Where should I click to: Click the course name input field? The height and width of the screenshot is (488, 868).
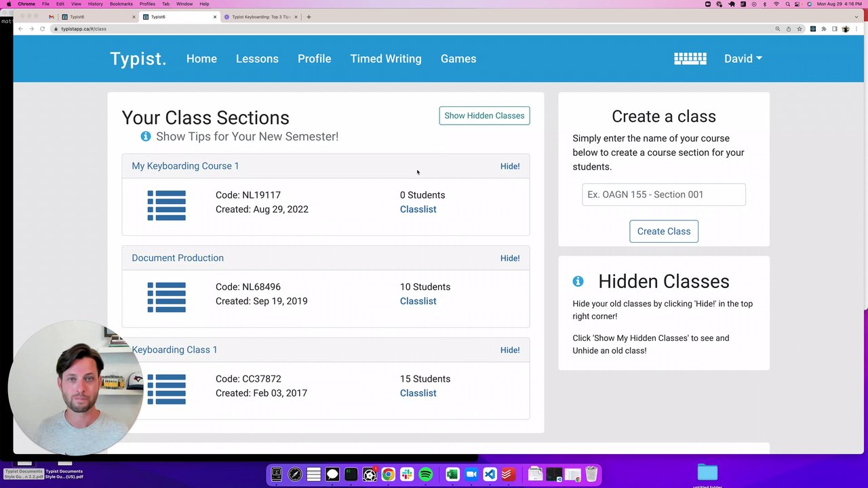click(664, 195)
